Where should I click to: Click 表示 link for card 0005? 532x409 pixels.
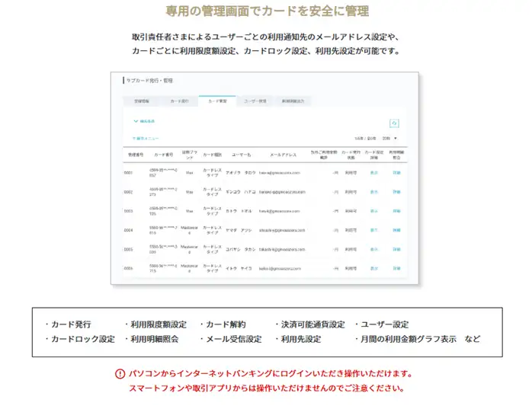(x=373, y=249)
